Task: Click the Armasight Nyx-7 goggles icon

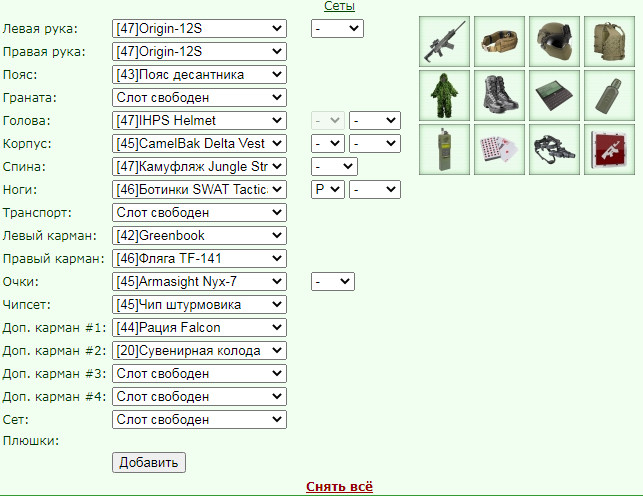Action: coord(554,150)
